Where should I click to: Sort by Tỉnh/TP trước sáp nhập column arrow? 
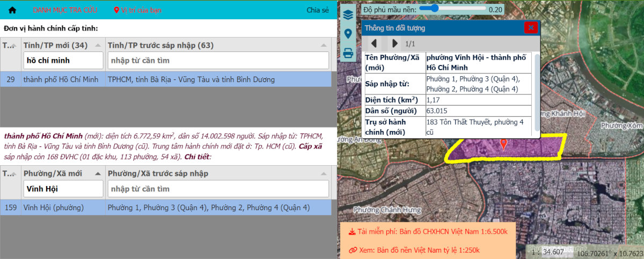coord(324,45)
